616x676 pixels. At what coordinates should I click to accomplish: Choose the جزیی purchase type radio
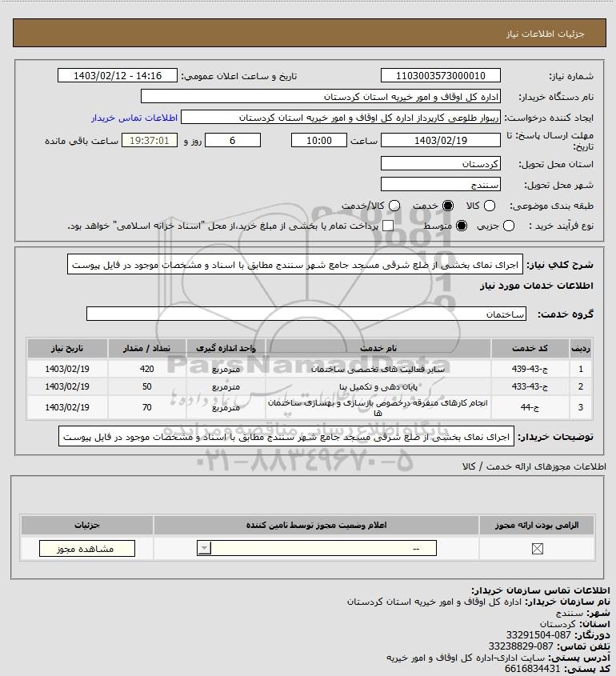pyautogui.click(x=509, y=226)
